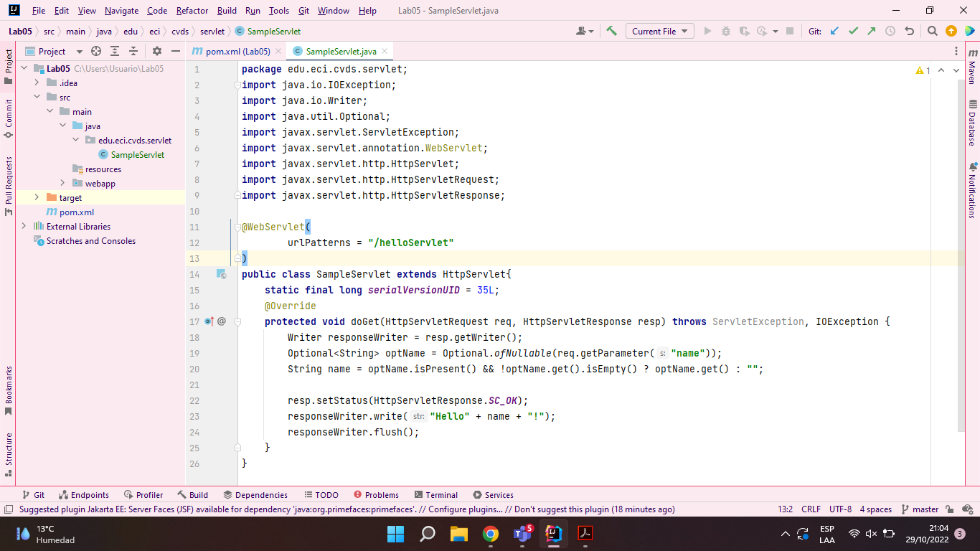Open the Refactor menu

click(x=192, y=11)
